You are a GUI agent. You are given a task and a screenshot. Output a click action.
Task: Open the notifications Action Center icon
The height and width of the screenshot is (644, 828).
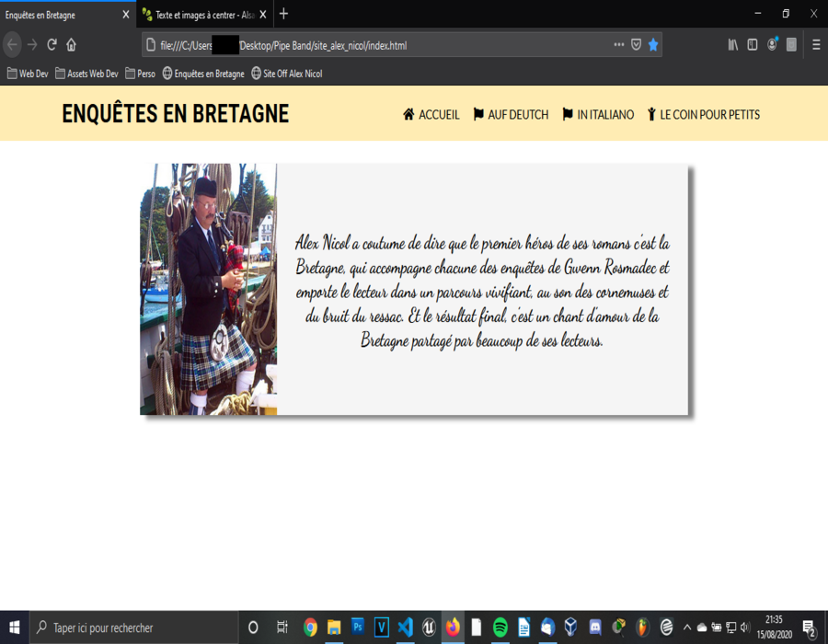[x=809, y=627]
